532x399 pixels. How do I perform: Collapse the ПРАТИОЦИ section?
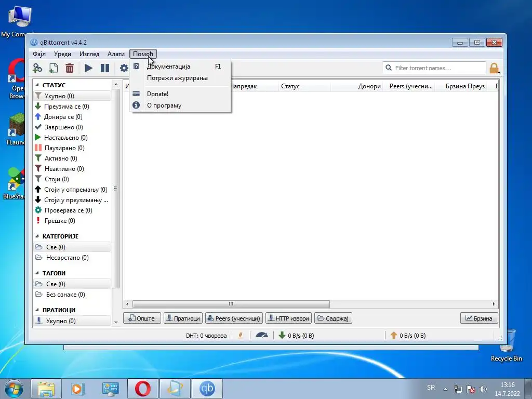tap(37, 310)
